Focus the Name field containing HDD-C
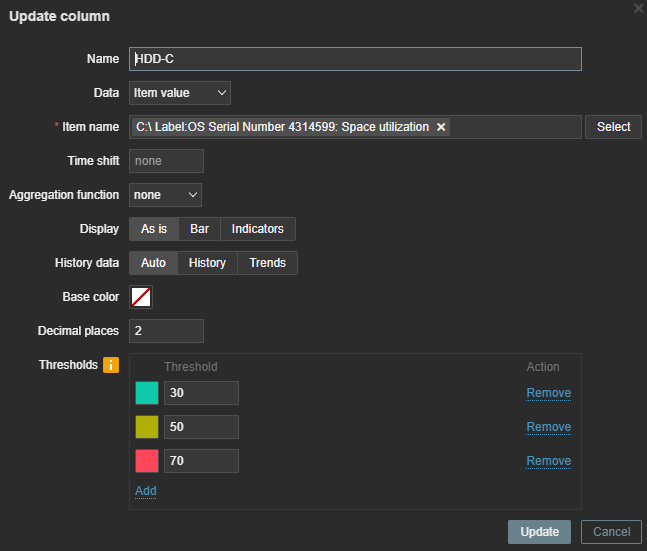This screenshot has width=647, height=551. [x=355, y=59]
